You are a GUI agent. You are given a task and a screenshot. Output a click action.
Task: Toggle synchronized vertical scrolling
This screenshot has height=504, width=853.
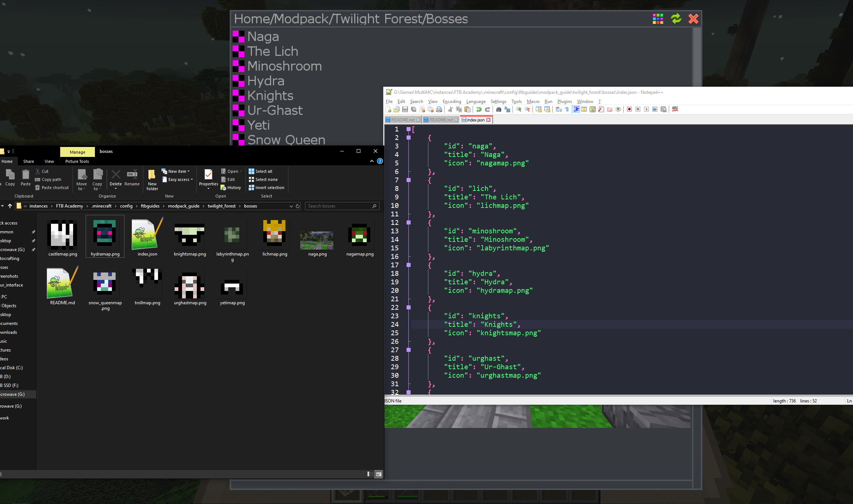(538, 109)
